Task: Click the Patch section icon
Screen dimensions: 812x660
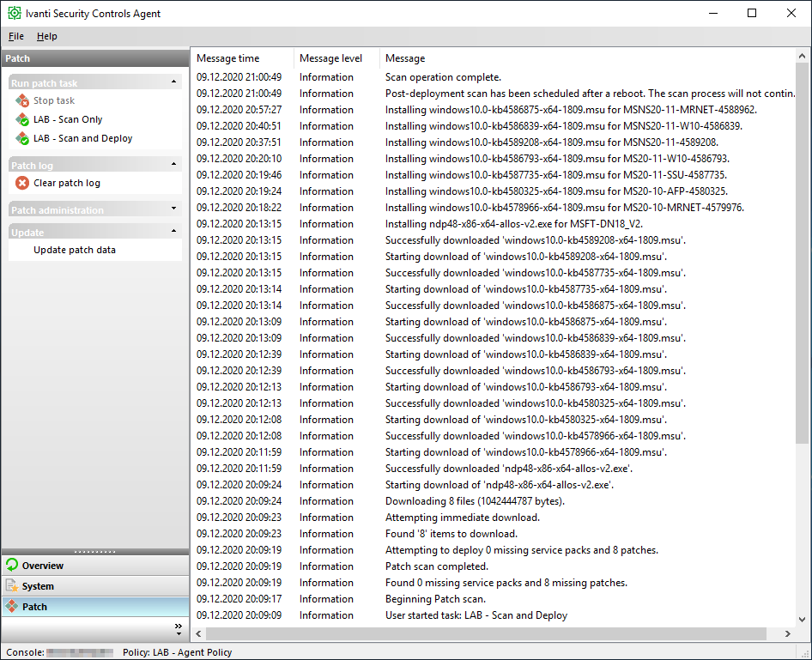Action: pyautogui.click(x=12, y=606)
